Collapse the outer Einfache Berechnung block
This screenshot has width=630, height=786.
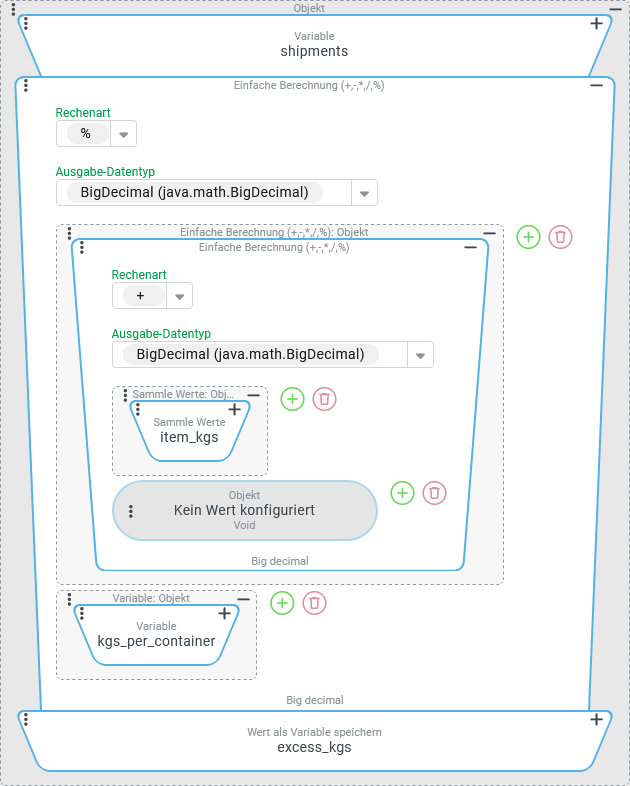coord(596,86)
